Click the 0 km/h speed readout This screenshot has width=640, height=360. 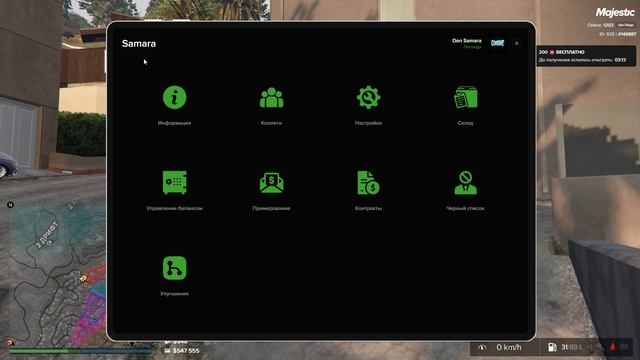pyautogui.click(x=509, y=347)
